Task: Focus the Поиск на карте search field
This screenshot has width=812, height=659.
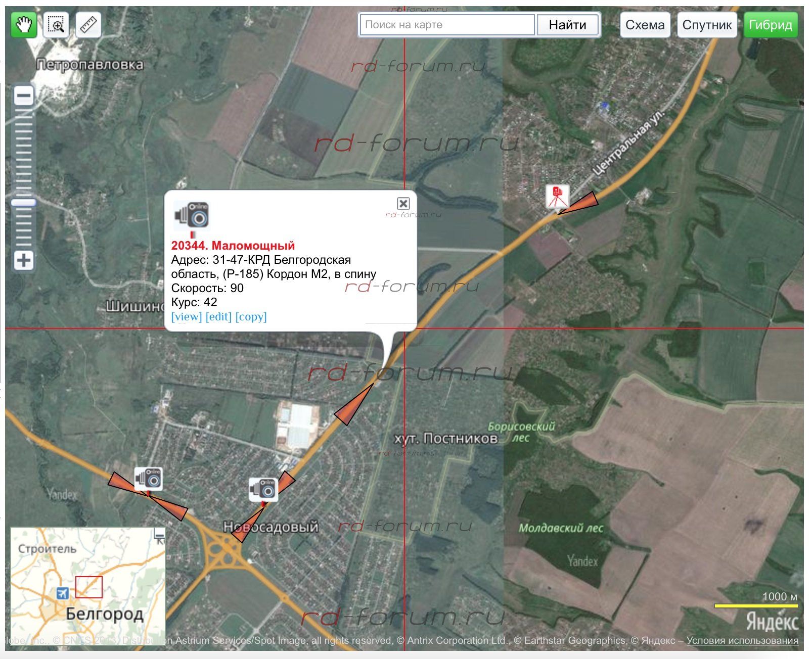Action: click(447, 25)
